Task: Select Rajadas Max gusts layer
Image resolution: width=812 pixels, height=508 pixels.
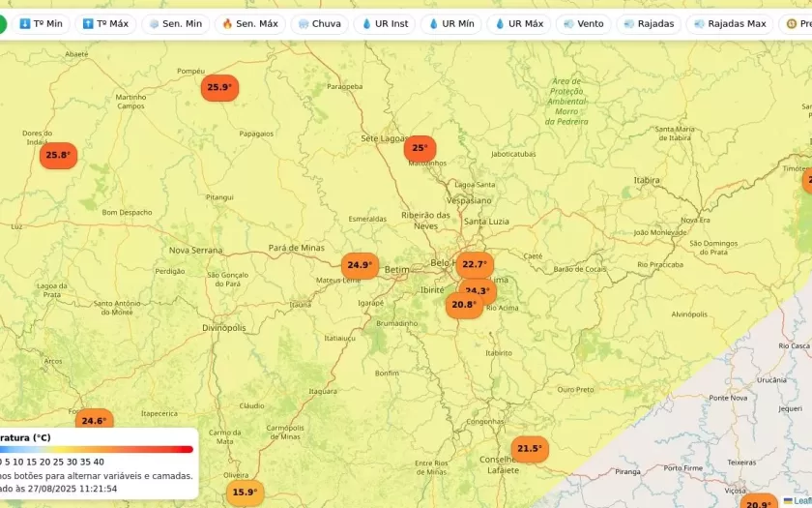Action: coord(729,24)
